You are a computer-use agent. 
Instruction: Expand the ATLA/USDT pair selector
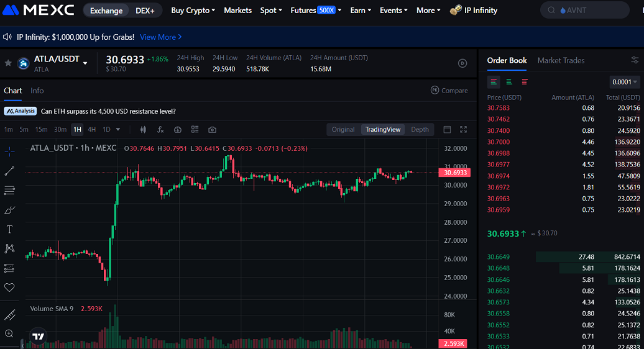pyautogui.click(x=85, y=63)
